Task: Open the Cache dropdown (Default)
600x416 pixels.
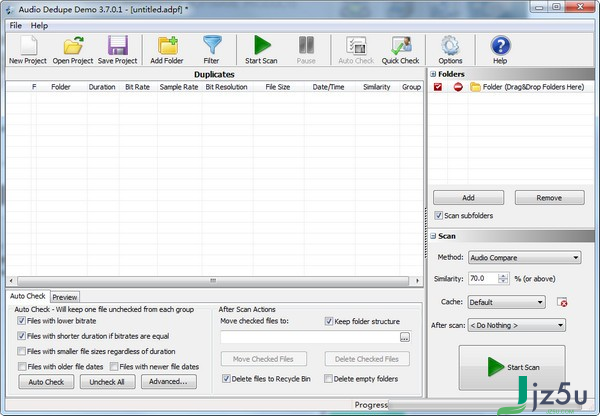Action: click(507, 302)
